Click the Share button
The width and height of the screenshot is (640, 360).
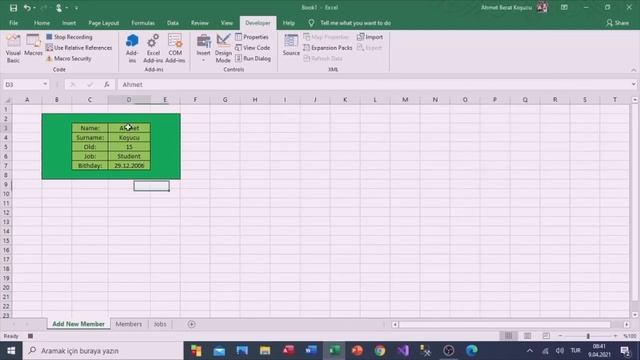617,23
